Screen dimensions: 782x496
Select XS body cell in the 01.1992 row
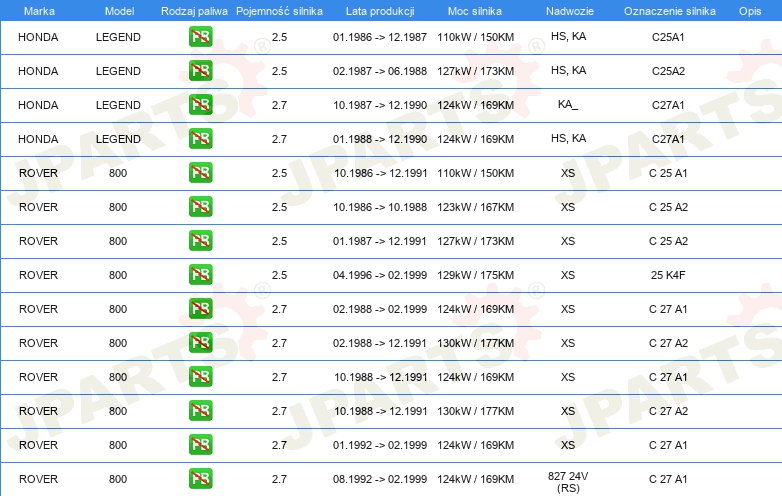click(568, 445)
